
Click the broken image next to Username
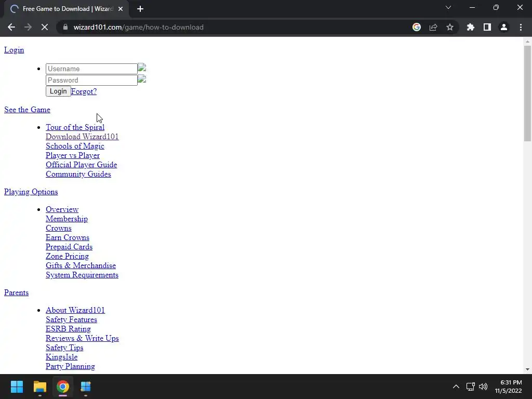142,67
